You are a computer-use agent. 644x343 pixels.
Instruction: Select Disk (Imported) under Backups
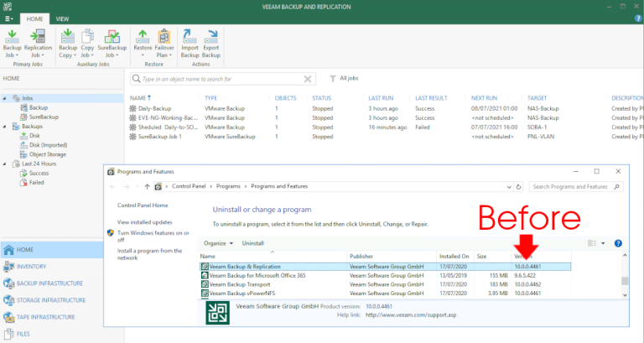coord(48,145)
